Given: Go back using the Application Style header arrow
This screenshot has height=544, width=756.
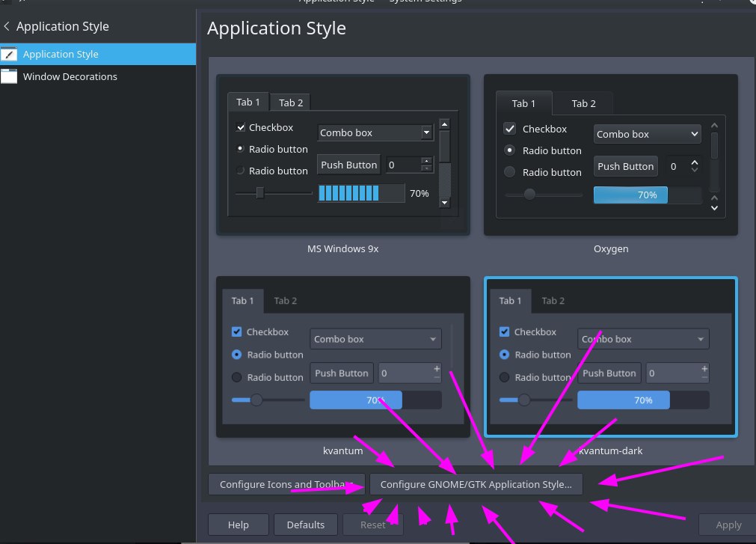Looking at the screenshot, I should point(7,26).
